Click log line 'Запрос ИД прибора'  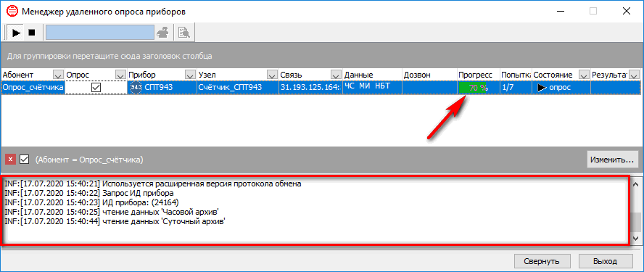click(88, 193)
